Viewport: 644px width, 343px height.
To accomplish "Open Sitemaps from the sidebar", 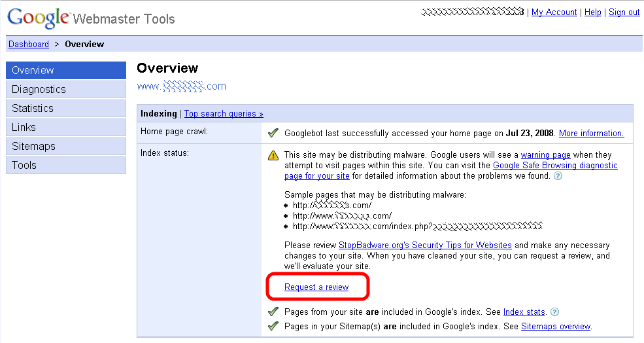I will pyautogui.click(x=66, y=146).
